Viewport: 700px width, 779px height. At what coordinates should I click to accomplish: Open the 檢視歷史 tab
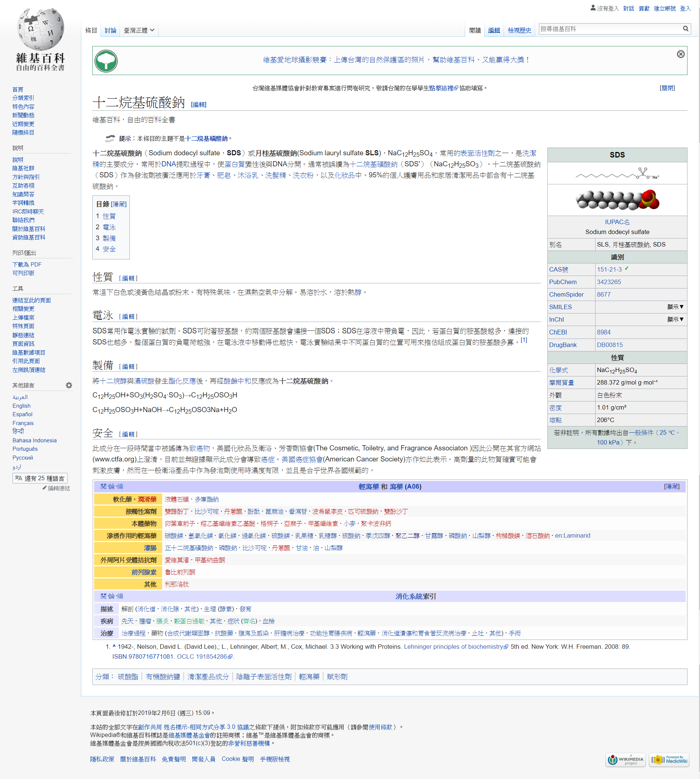pos(519,31)
